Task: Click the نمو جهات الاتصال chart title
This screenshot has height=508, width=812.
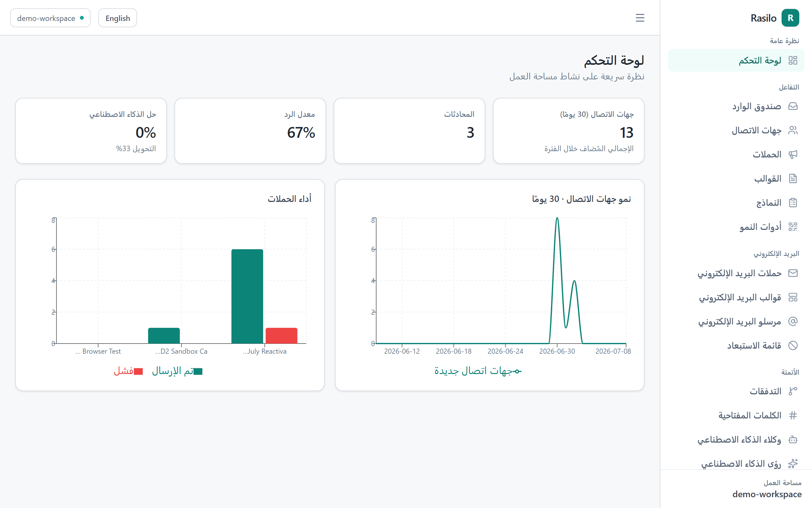Action: point(581,199)
